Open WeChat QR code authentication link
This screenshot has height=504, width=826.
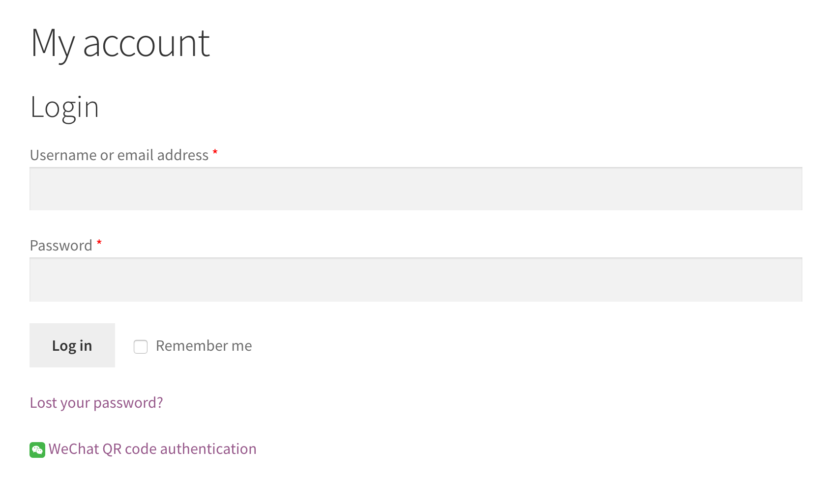[152, 449]
